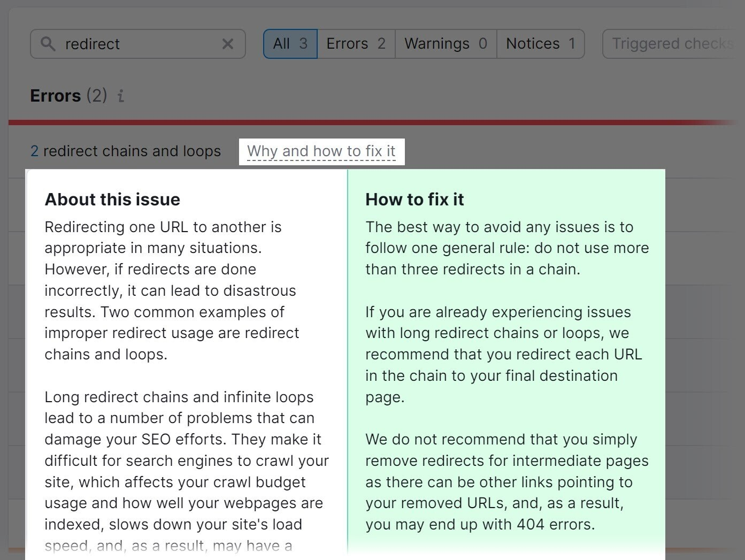Click the X icon inside the search box
The image size is (745, 560).
coord(228,44)
